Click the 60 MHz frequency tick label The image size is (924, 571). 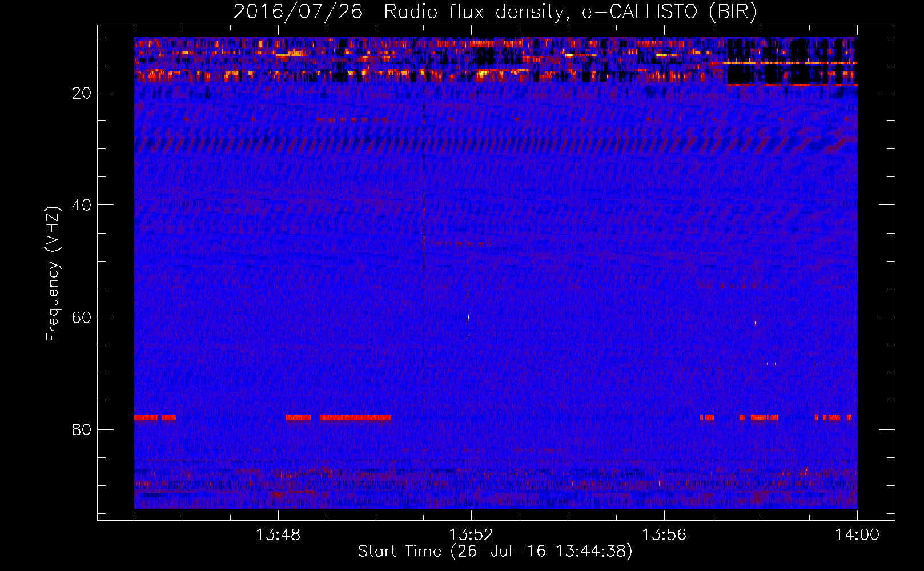pyautogui.click(x=82, y=317)
